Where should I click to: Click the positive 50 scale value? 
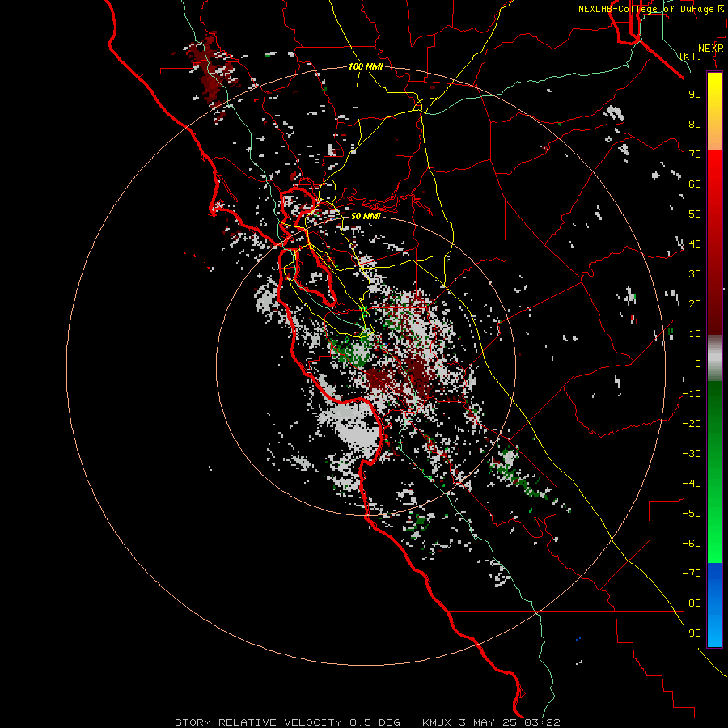[x=695, y=214]
